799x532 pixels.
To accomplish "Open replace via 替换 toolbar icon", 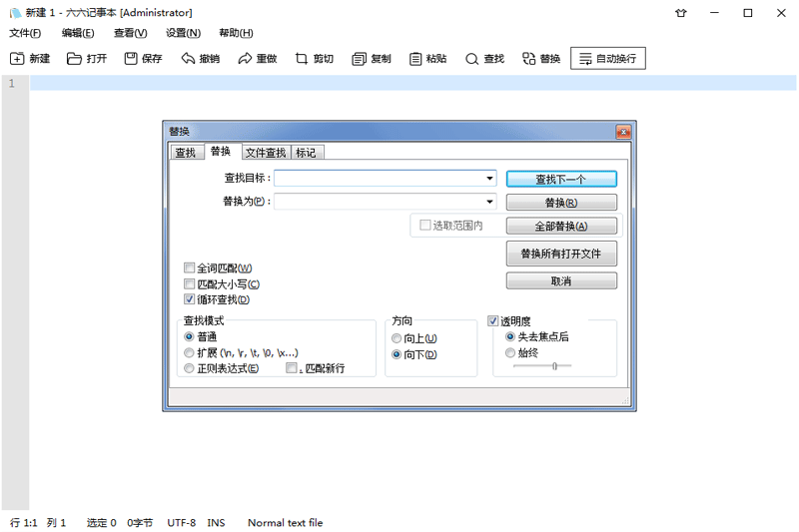I will [529, 59].
